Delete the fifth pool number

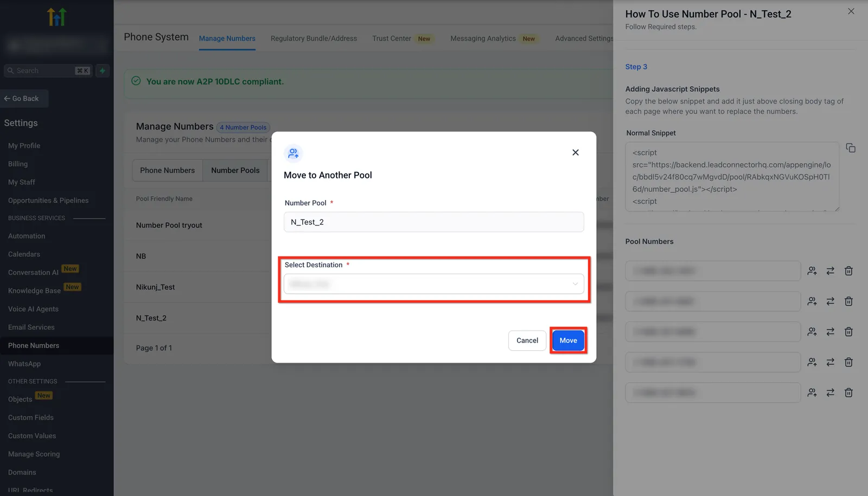point(849,392)
